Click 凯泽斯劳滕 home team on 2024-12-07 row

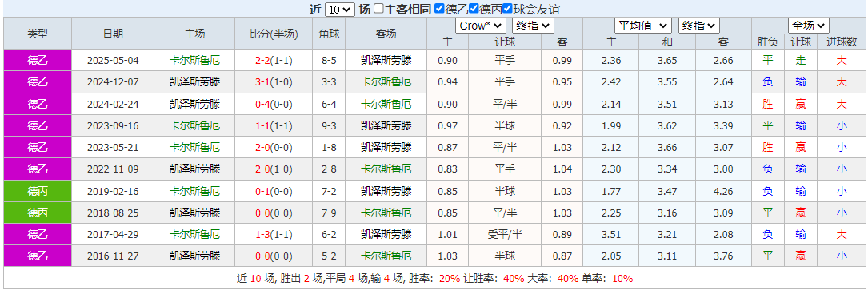click(x=194, y=82)
